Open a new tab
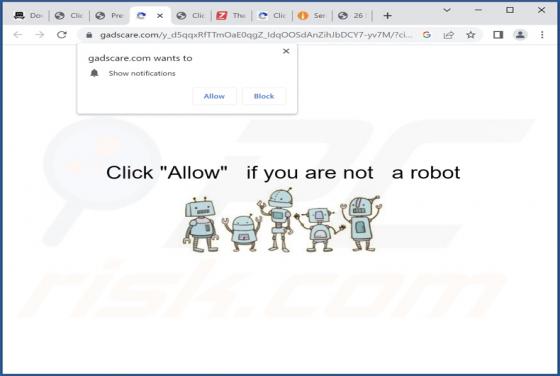Screen dimensions: 560x376 point(388,16)
